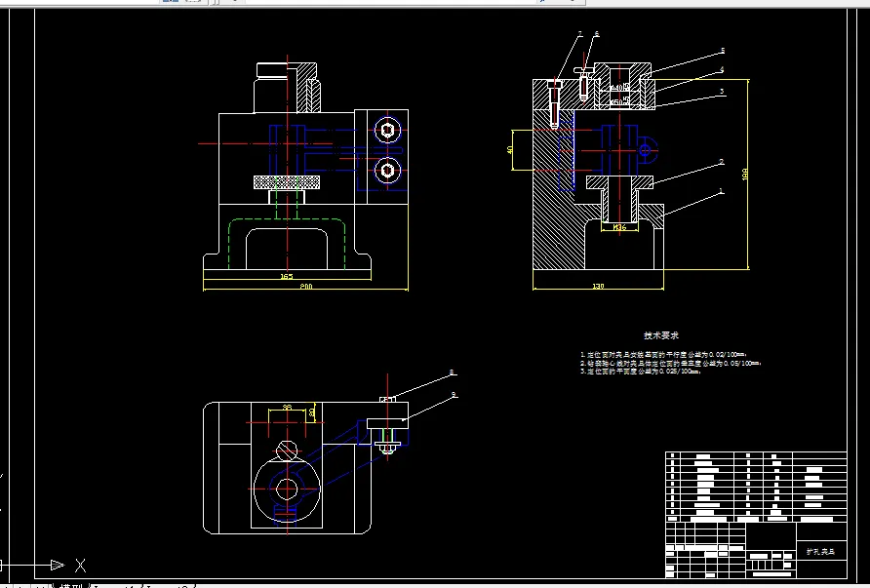Screen dimensions: 870x588
Task: Click the '38' dimension in top view
Action: coord(287,408)
